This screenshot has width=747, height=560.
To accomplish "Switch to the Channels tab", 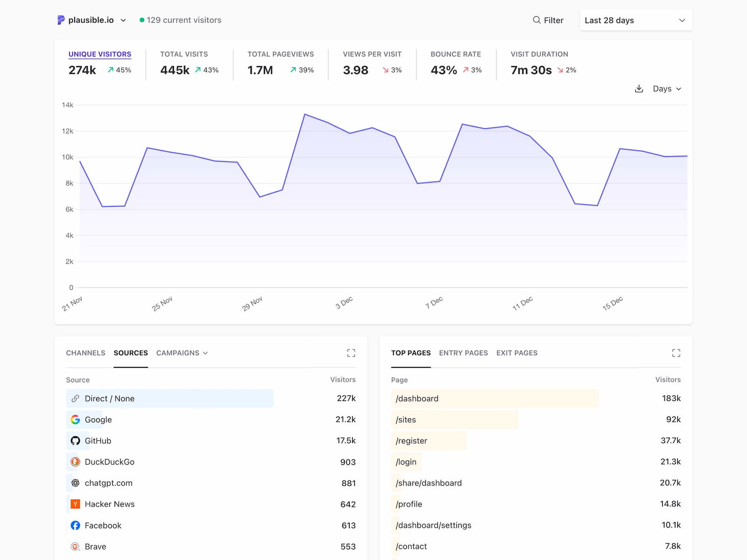I will pyautogui.click(x=85, y=353).
